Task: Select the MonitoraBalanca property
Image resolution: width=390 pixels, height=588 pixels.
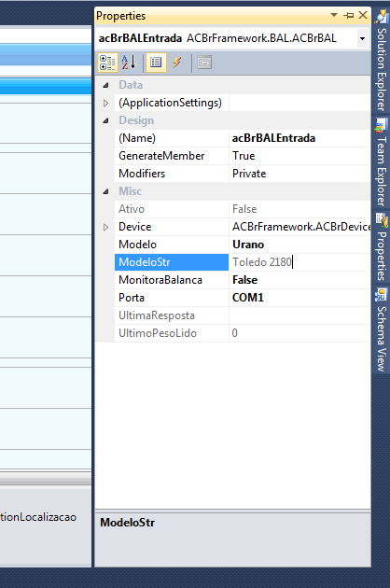Action: click(x=172, y=280)
